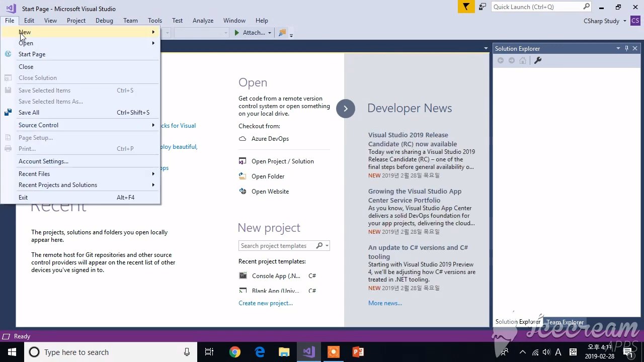Open the Debug menu
Viewport: 644px width, 362px height.
104,21
